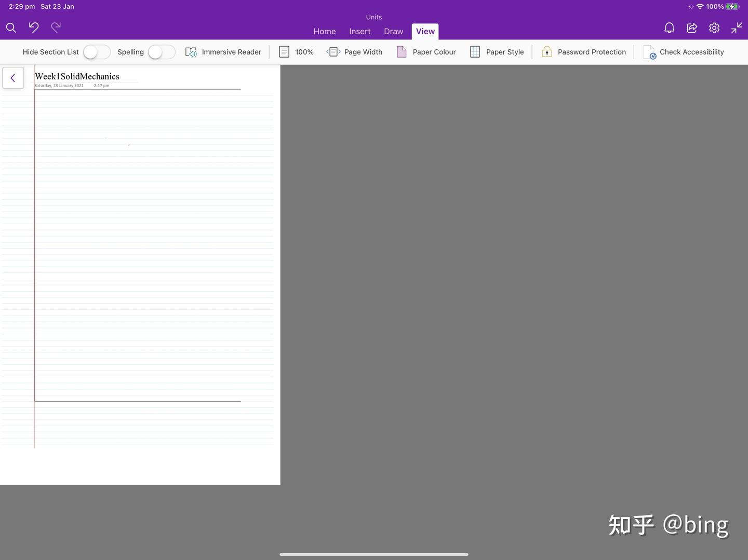Collapse the page panel using the back chevron
Viewport: 748px width, 560px height.
click(12, 77)
